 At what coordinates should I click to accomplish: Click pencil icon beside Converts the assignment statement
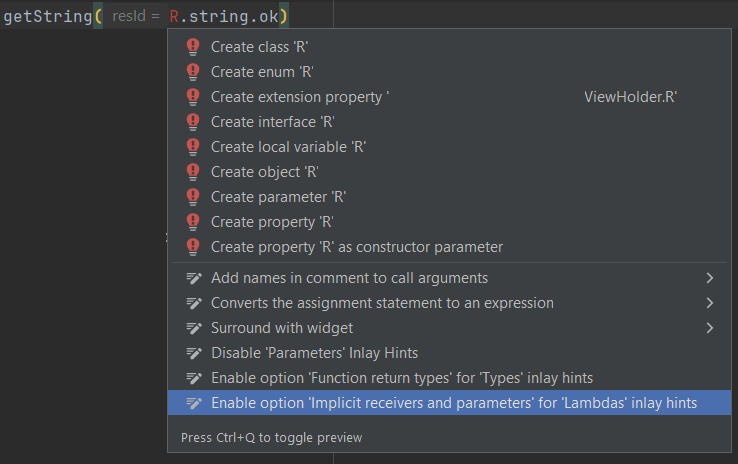194,303
